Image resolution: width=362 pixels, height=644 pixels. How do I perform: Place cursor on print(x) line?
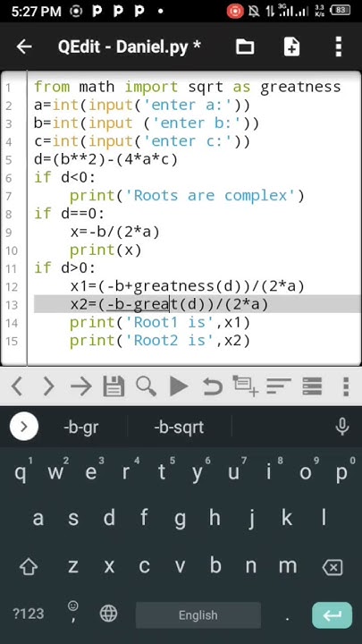(105, 250)
